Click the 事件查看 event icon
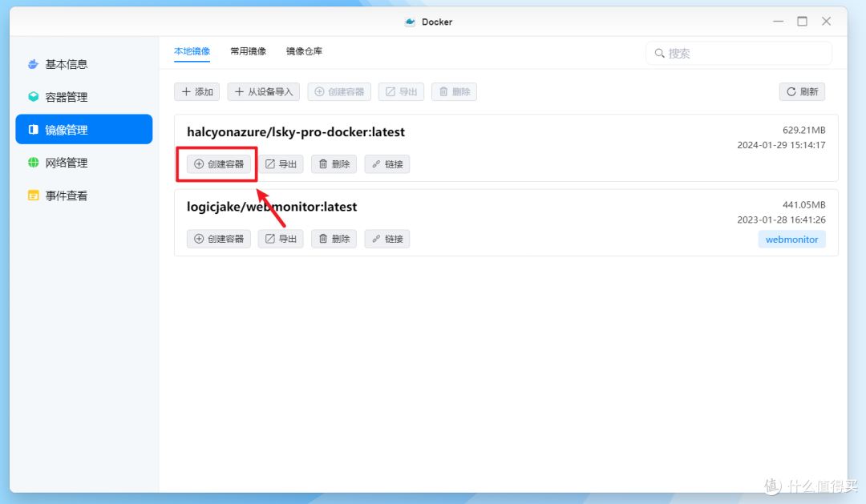Screen dimensions: 866x504 pyautogui.click(x=33, y=196)
